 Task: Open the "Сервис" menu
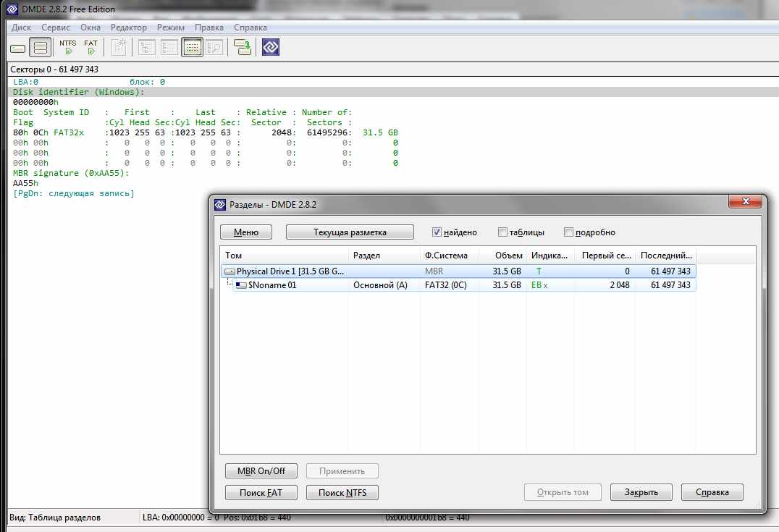click(56, 28)
